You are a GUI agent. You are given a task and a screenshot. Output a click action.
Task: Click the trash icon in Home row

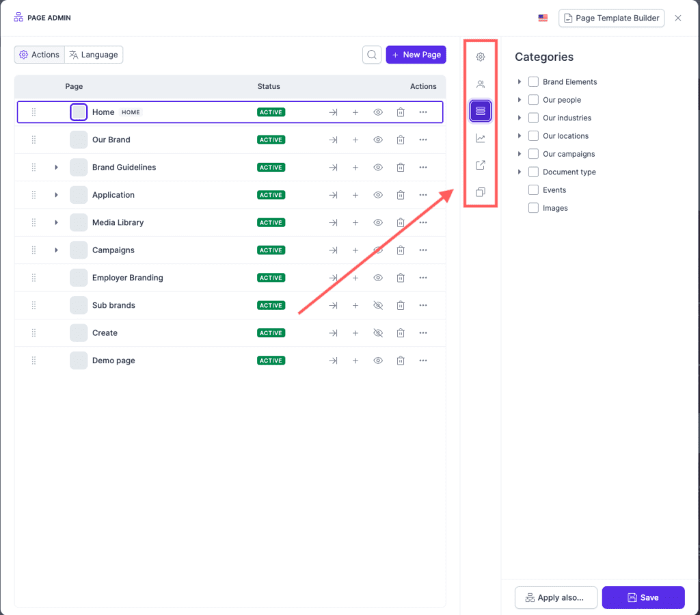coord(401,112)
